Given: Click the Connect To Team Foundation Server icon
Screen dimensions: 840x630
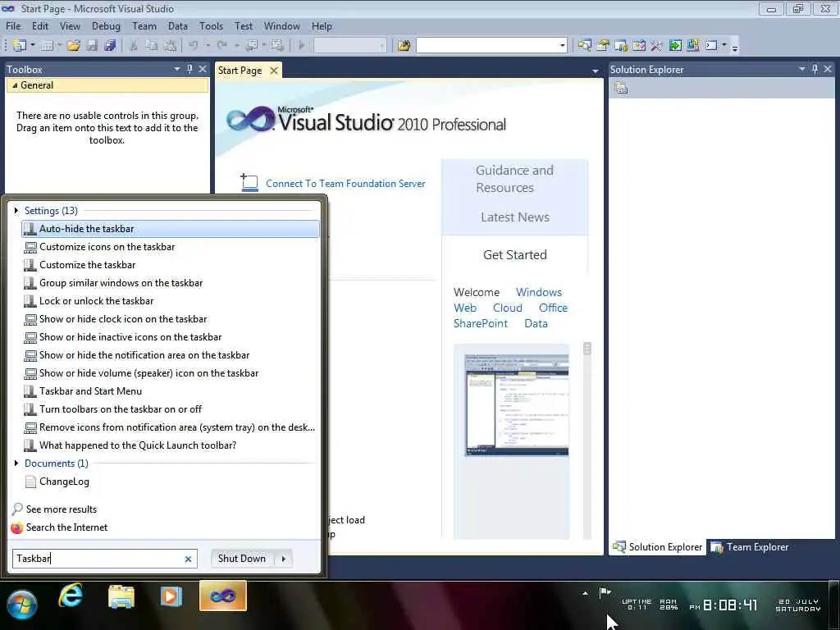Looking at the screenshot, I should point(249,183).
